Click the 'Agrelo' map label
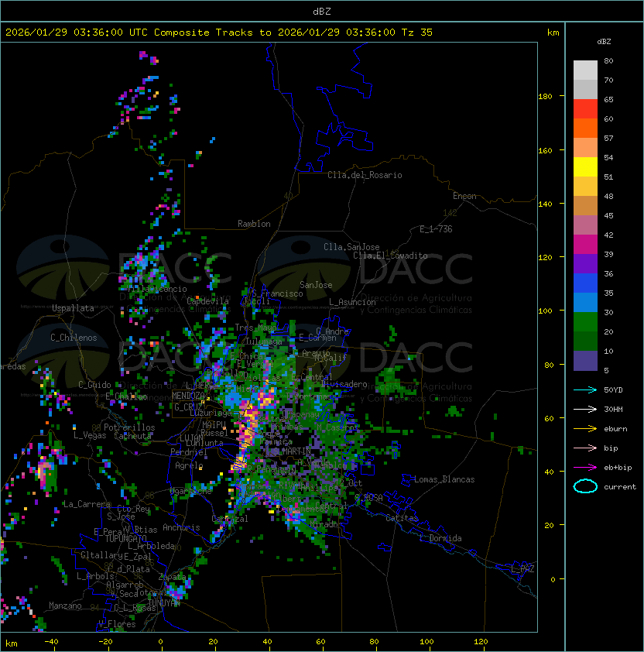This screenshot has width=644, height=652. (189, 465)
